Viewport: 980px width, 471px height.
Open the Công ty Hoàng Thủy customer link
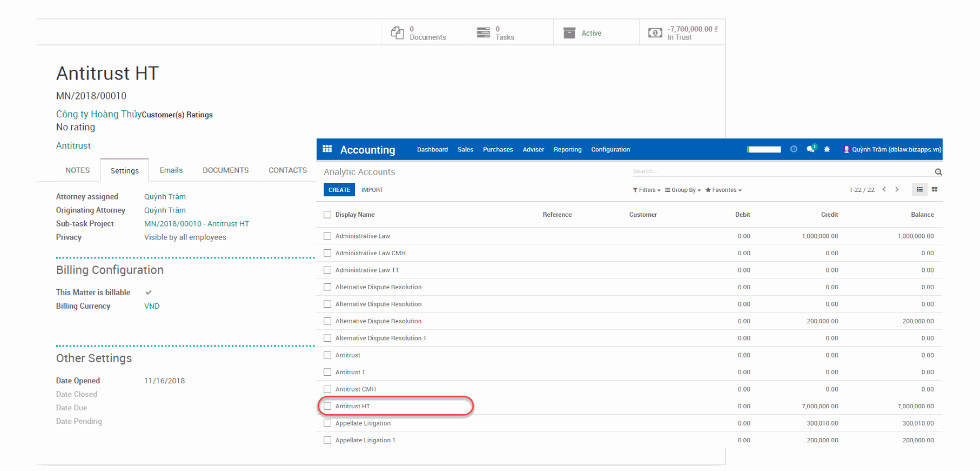click(98, 114)
